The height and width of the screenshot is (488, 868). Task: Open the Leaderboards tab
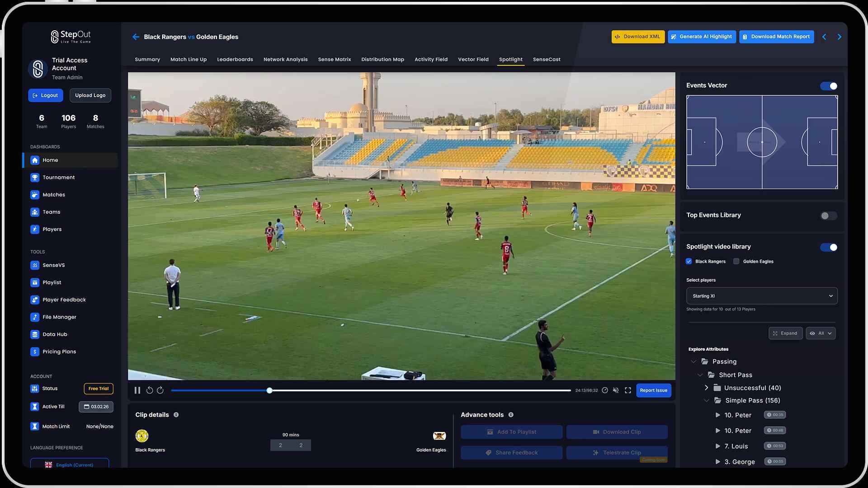235,60
